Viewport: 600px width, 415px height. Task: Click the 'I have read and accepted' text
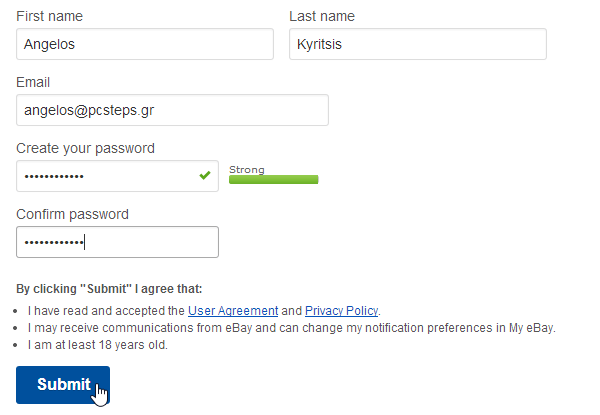pos(106,311)
